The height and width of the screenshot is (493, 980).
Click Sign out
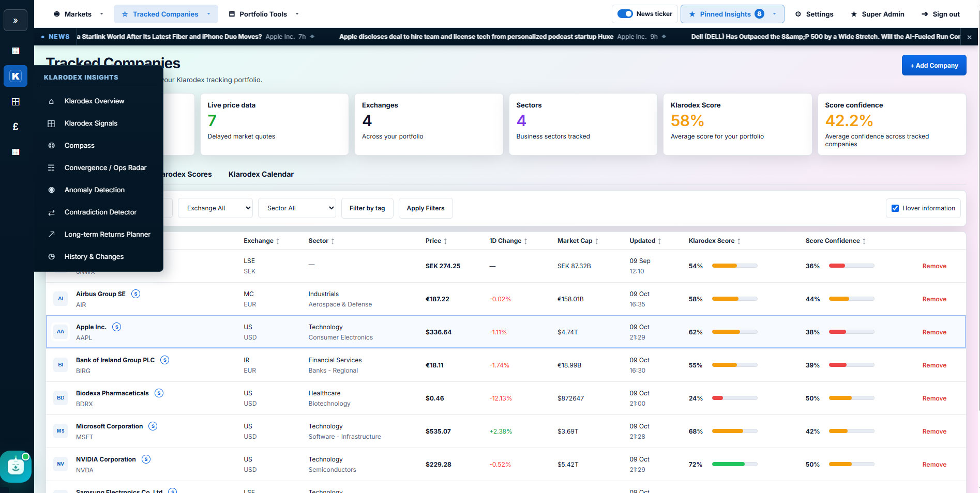[940, 14]
